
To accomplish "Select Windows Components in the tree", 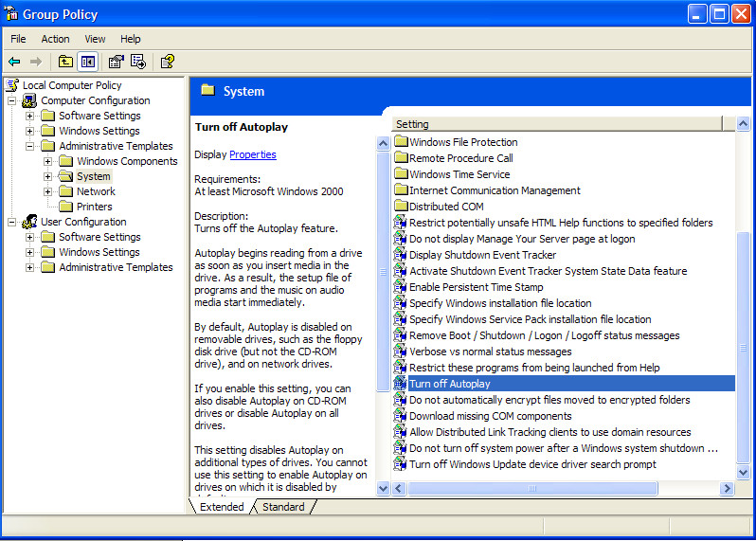I will [x=127, y=161].
